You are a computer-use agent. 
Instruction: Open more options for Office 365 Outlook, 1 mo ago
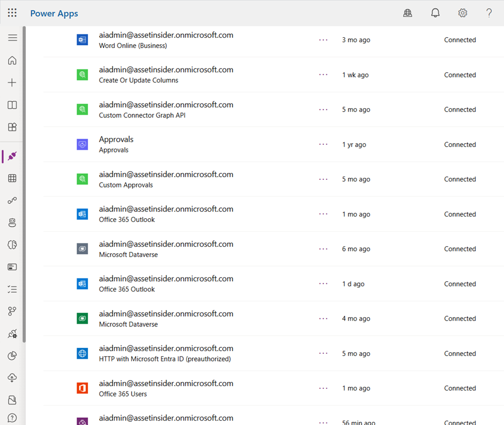323,214
